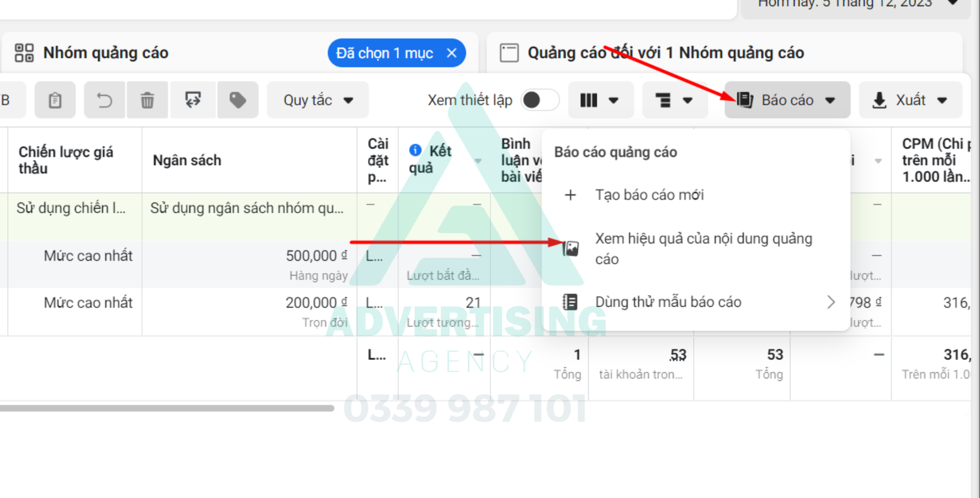Image resolution: width=980 pixels, height=498 pixels.
Task: Click the ad window icon beside Quảng cáo
Action: (x=509, y=53)
